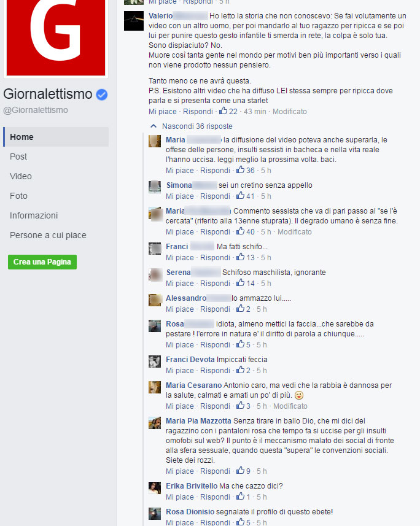Click the verified badge next to Giornalettismo
This screenshot has height=526, width=420.
[102, 95]
